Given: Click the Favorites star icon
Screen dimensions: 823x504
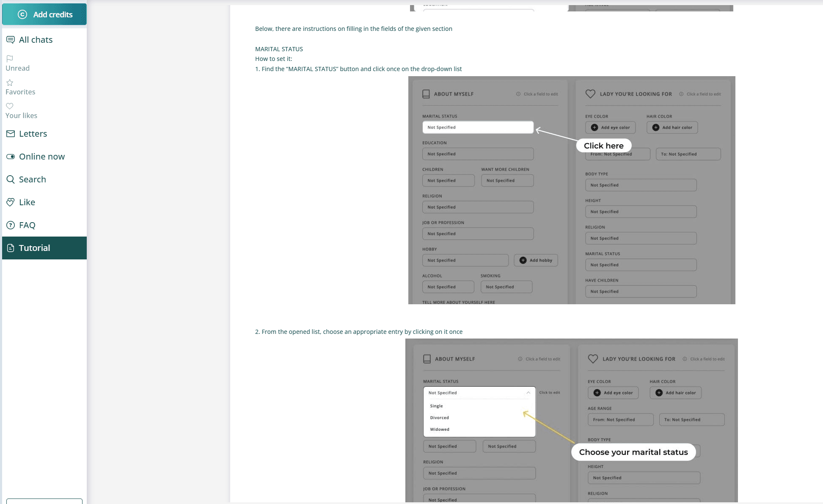Looking at the screenshot, I should pos(10,83).
